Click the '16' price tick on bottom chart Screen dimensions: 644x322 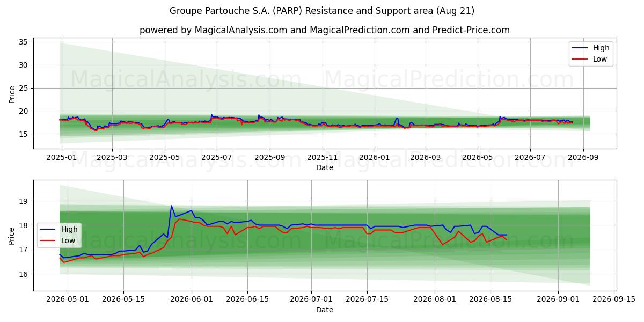coord(24,274)
